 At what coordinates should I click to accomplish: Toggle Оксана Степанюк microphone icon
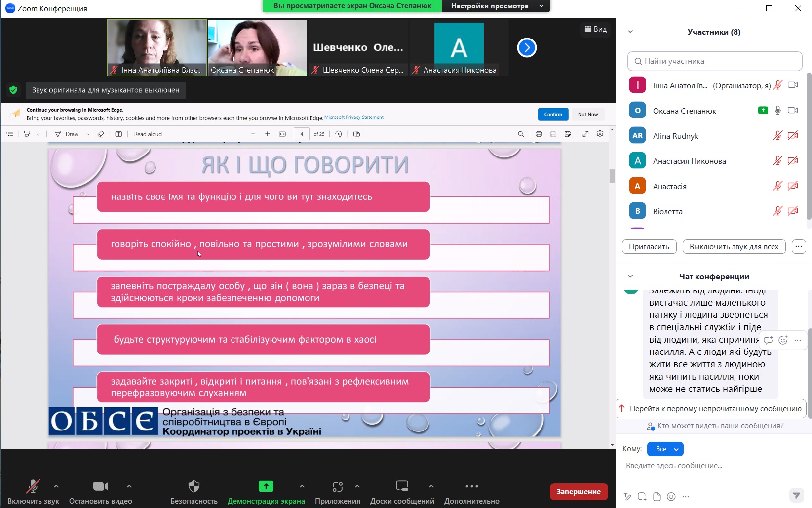pos(778,110)
